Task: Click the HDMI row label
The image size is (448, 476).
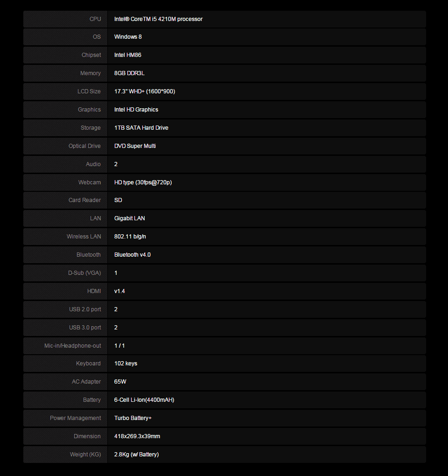Action: 94,291
